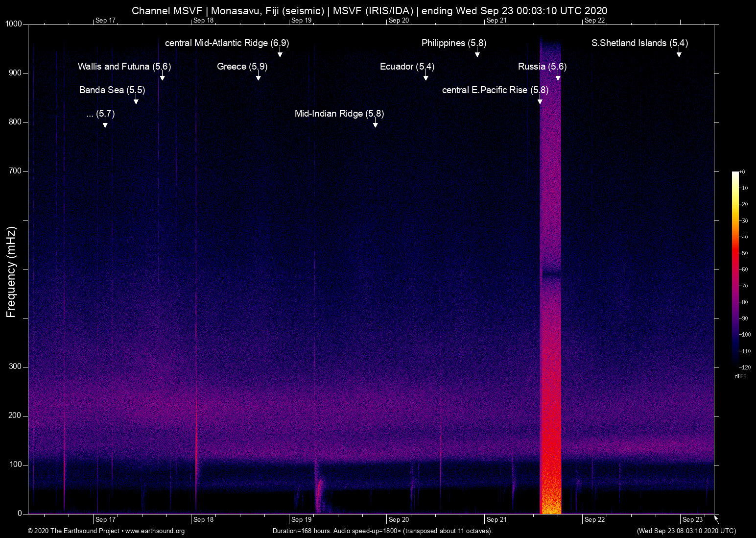Select the Mid-Indian Ridge (5.8) arrow marker
The height and width of the screenshot is (538, 756).
375,124
